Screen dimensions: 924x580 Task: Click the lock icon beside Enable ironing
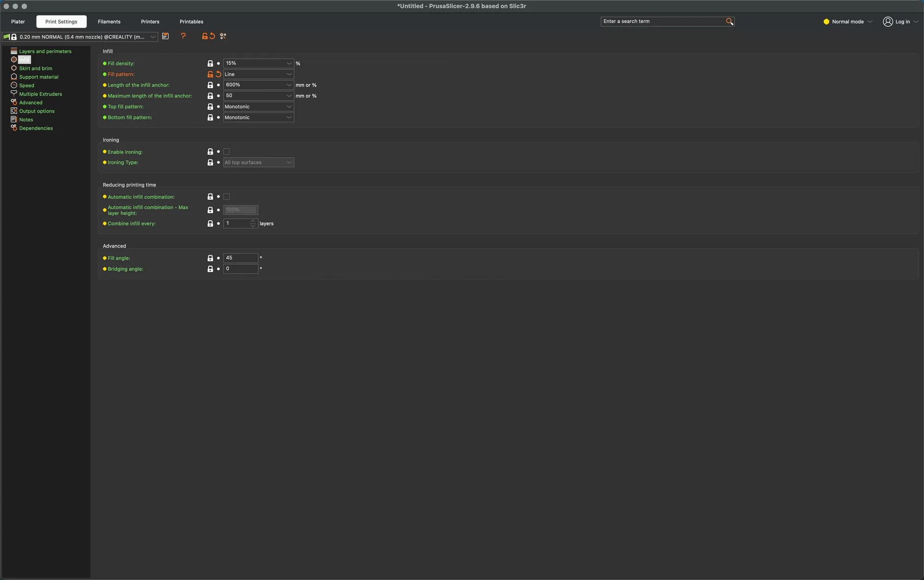210,152
